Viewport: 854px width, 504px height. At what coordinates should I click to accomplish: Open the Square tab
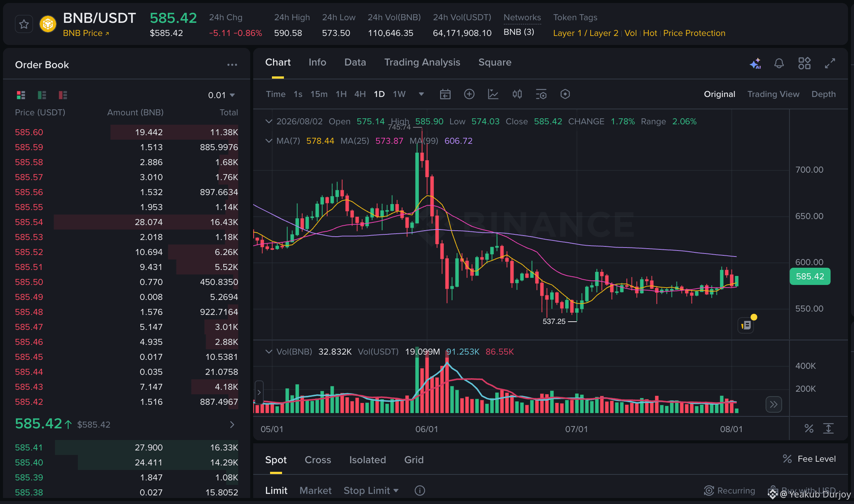click(495, 63)
